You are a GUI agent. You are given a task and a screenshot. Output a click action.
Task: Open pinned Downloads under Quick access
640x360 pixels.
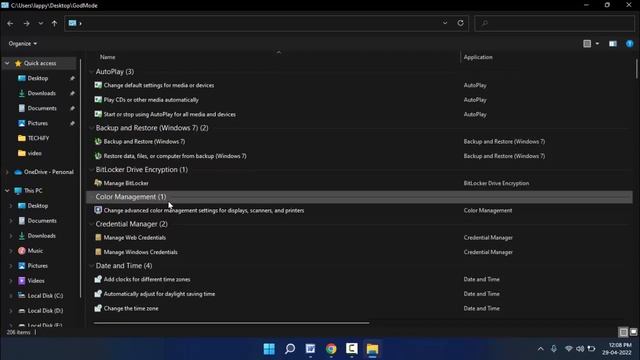(x=41, y=93)
